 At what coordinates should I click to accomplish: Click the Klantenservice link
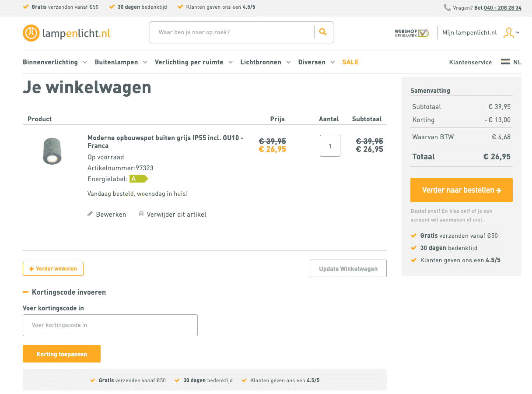point(470,62)
